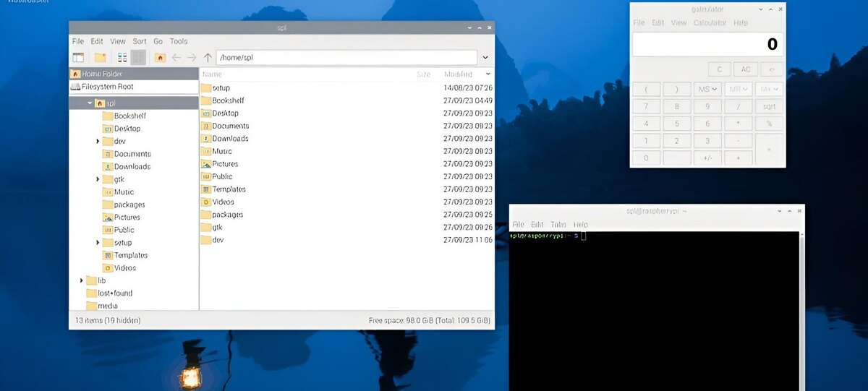868x391 pixels.
Task: Click the Bookshelf folder icon in the file list
Action: 205,100
